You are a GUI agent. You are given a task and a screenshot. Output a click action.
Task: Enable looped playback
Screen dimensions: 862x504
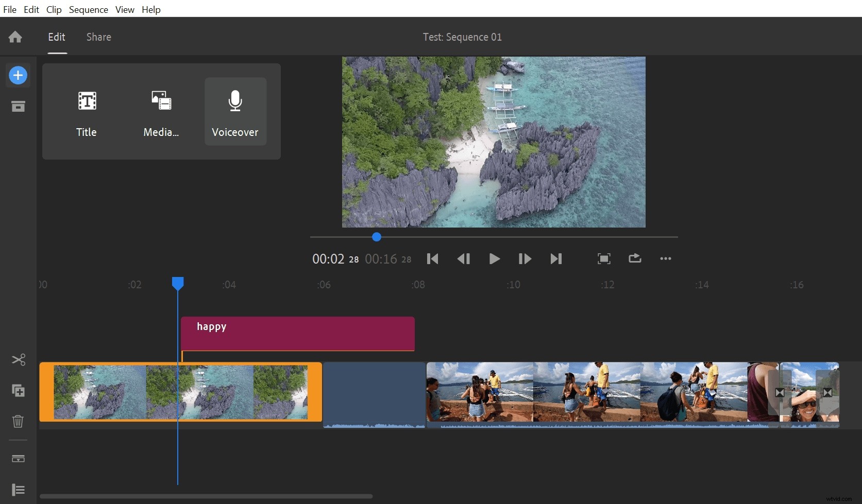point(634,258)
